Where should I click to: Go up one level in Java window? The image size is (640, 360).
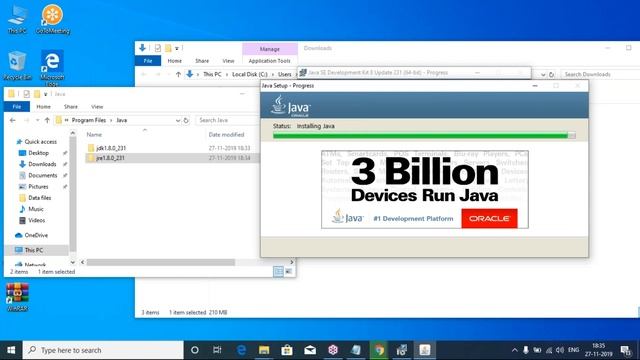47,120
